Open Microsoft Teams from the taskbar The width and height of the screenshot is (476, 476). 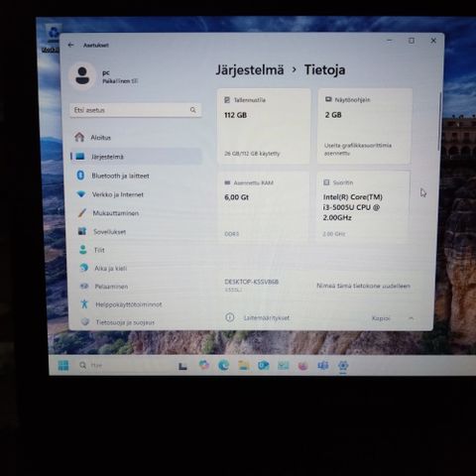coord(323,365)
